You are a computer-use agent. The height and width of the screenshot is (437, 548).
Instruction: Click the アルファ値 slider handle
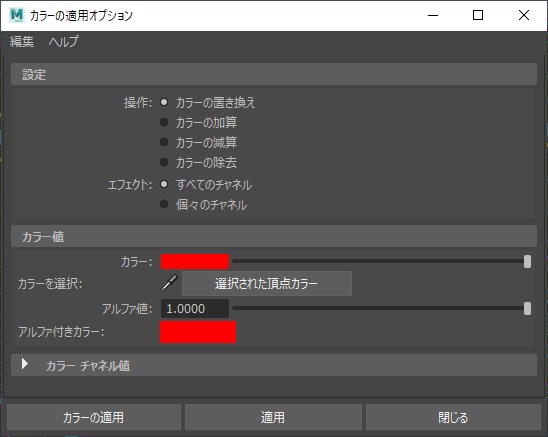pyautogui.click(x=527, y=308)
